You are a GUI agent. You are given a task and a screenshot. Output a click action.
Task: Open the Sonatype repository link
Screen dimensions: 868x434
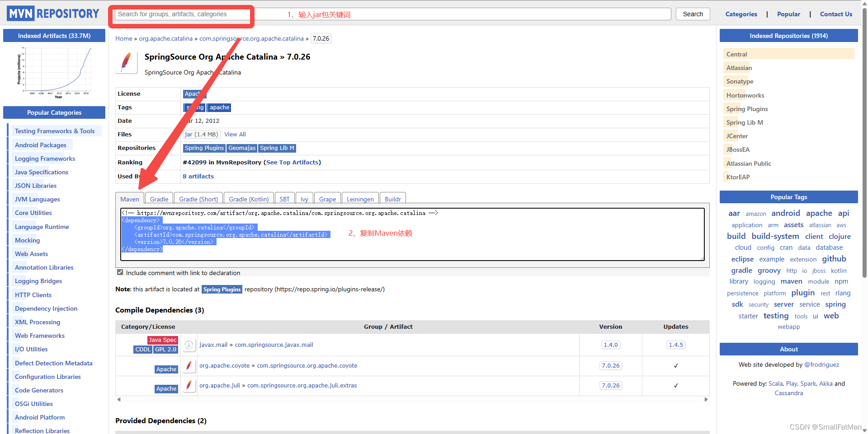740,81
